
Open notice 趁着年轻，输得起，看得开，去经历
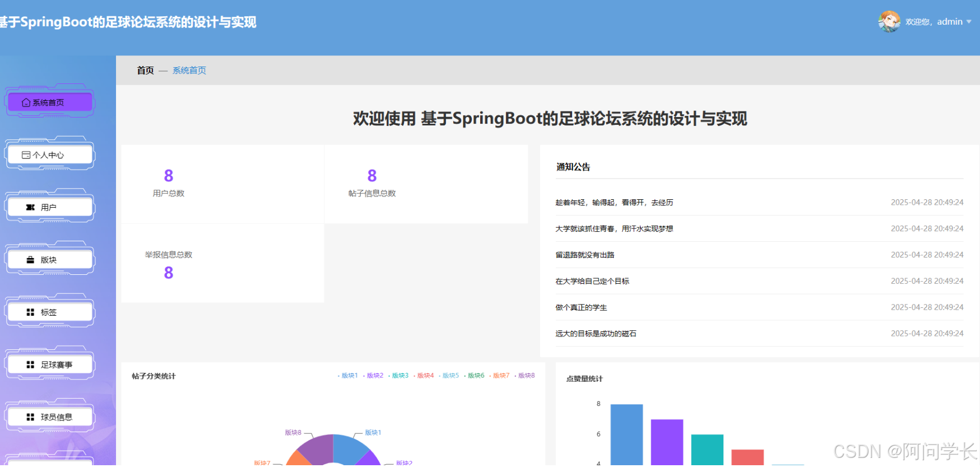point(614,203)
